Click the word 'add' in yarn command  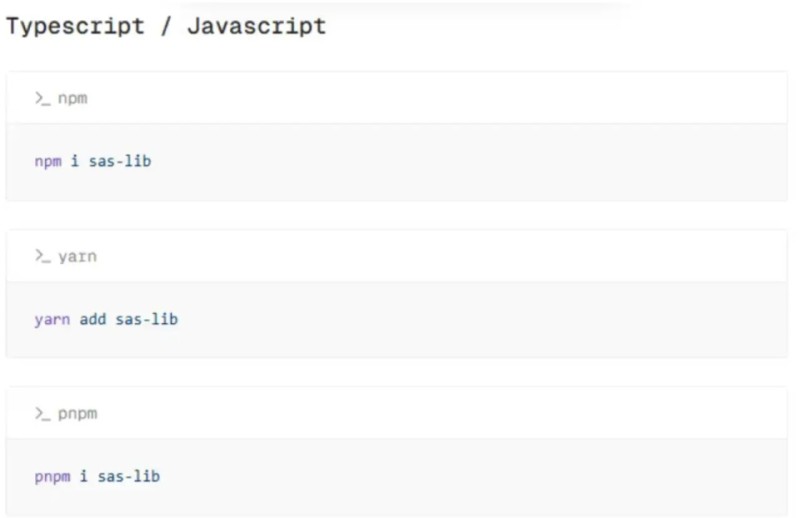pos(92,319)
